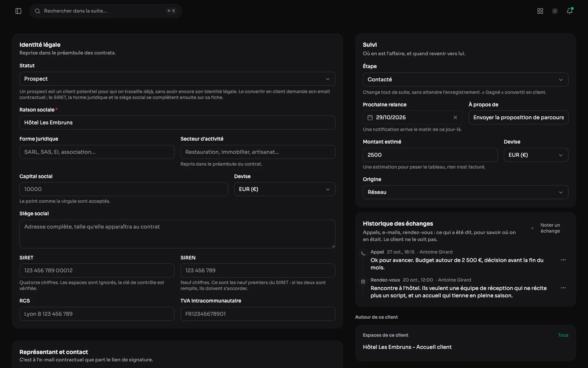Viewport: 588px width, 368px height.
Task: Click the Identité légale heading
Action: (40, 45)
